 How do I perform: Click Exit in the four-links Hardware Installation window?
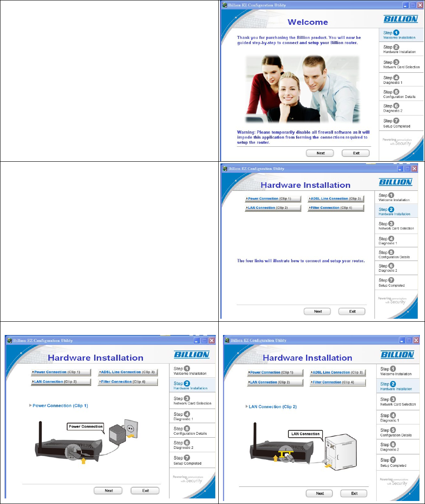[x=352, y=311]
